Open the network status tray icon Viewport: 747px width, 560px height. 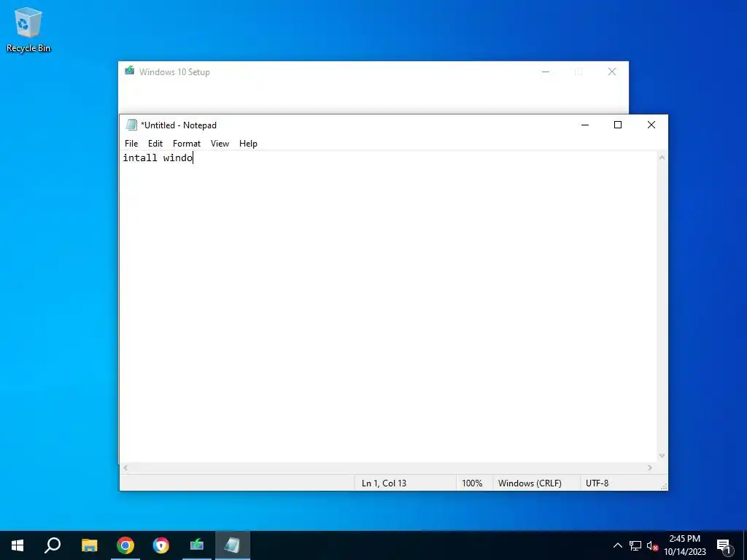pyautogui.click(x=635, y=545)
